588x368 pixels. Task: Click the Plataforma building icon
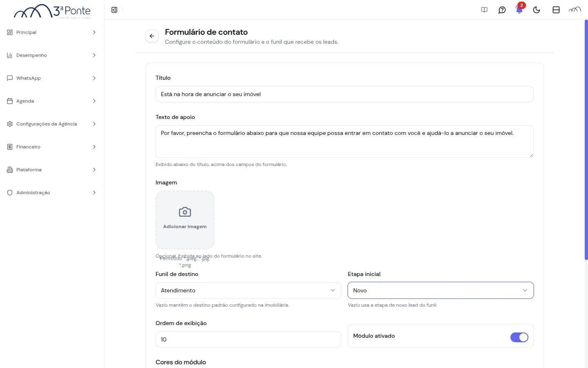coord(10,170)
